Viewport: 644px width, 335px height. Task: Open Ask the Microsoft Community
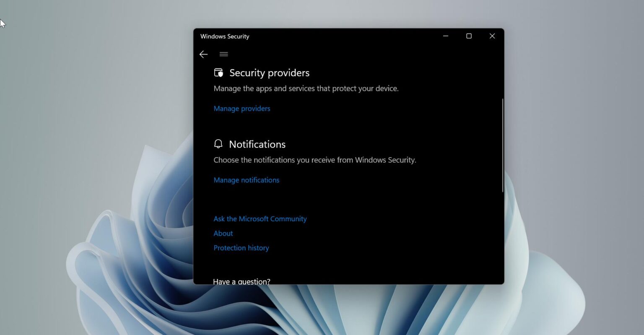click(x=260, y=218)
